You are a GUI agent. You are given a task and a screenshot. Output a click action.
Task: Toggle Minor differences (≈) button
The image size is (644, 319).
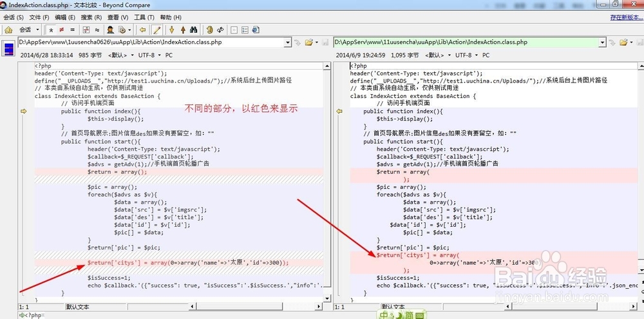tap(97, 30)
